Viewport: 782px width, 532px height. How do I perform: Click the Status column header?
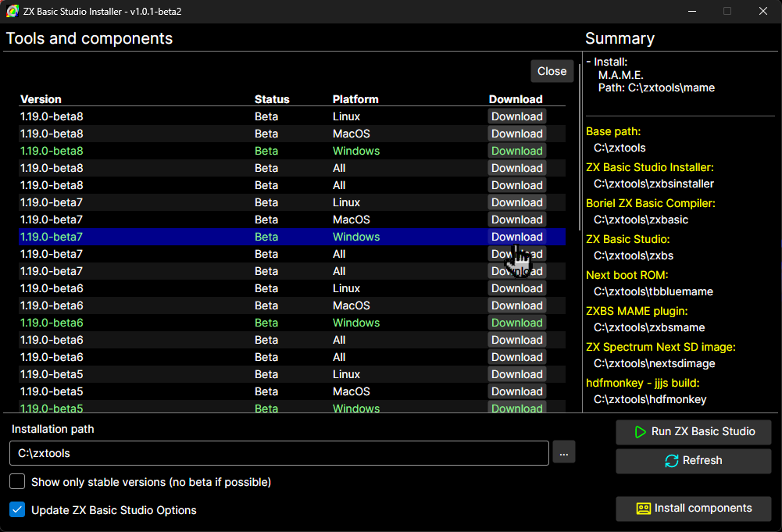point(272,99)
